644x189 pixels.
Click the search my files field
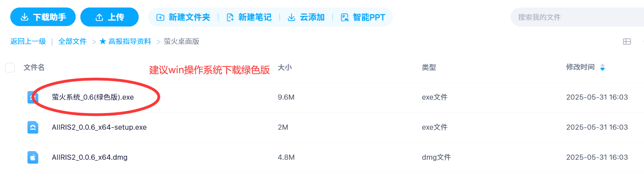[574, 17]
